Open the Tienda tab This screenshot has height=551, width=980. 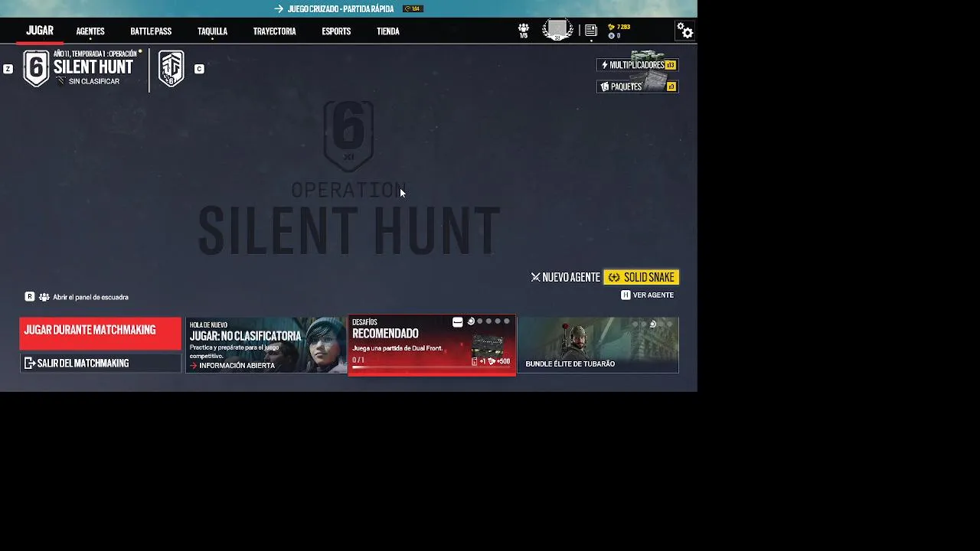pos(388,31)
